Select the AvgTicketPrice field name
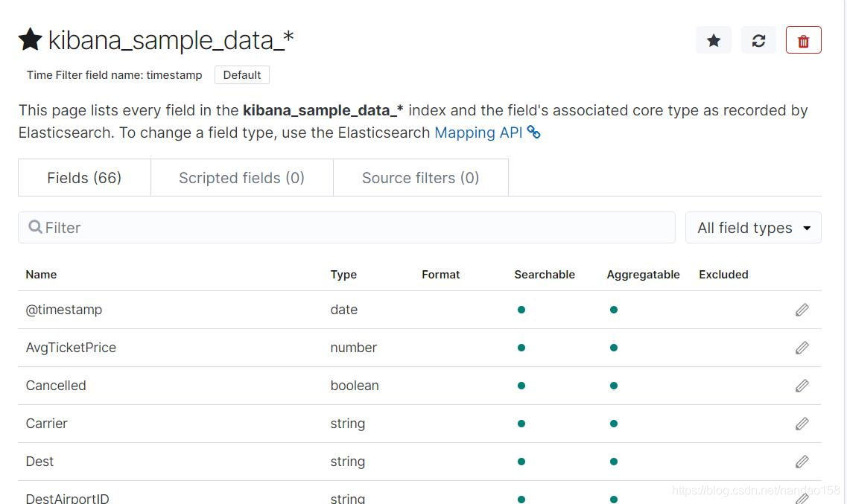 [71, 348]
